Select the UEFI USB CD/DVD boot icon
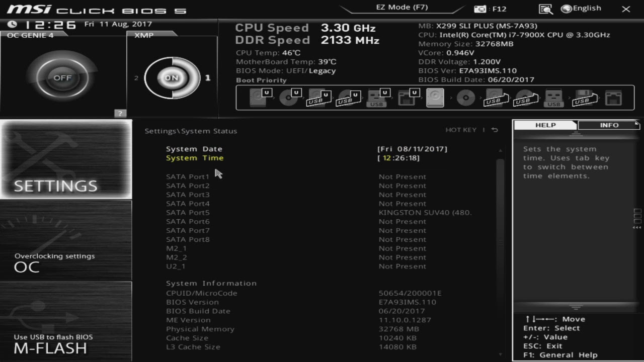644x362 pixels. tap(348, 98)
